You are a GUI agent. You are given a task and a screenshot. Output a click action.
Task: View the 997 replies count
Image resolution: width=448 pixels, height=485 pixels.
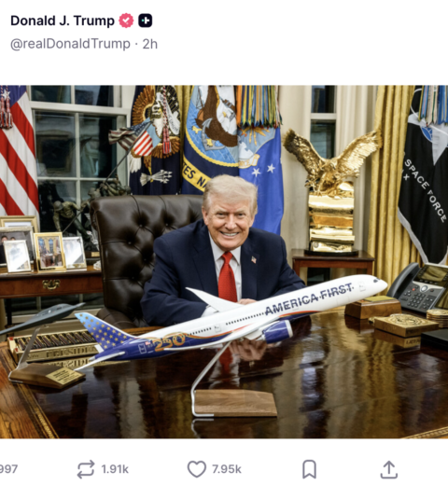point(8,469)
